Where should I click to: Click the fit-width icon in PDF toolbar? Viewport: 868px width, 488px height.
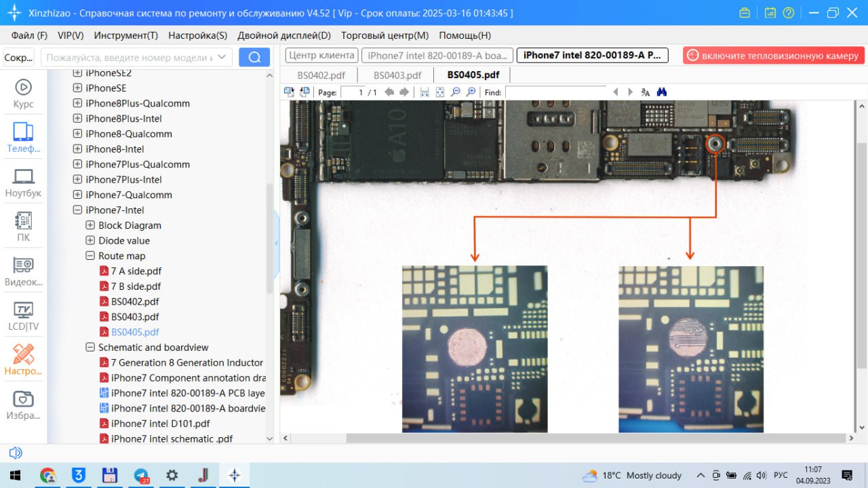425,92
